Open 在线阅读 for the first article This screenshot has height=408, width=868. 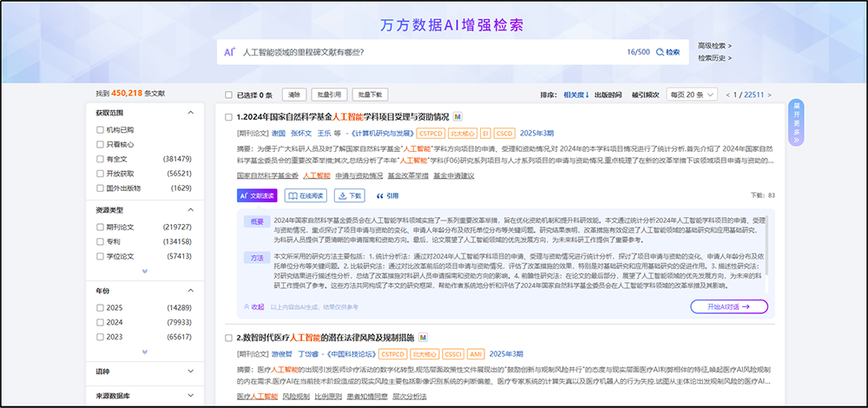click(306, 196)
